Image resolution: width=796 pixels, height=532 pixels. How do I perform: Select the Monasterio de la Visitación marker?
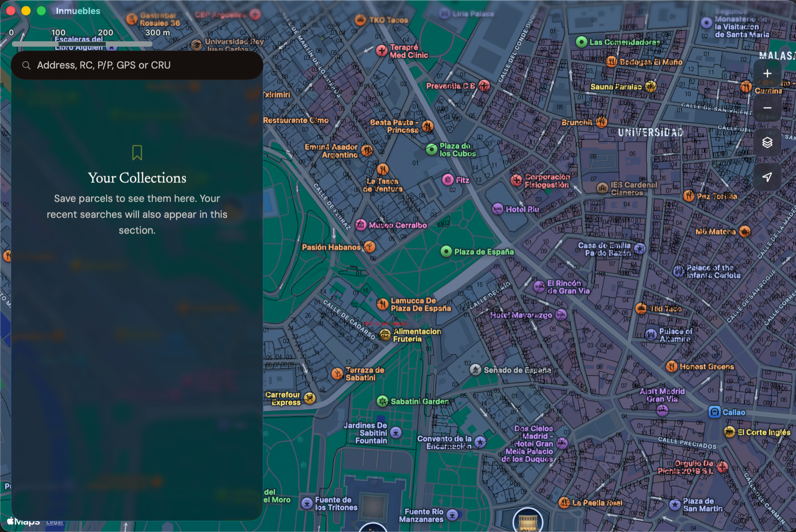tap(707, 22)
